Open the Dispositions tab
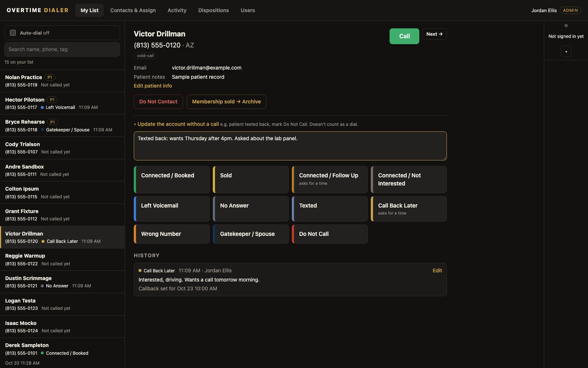The height and width of the screenshot is (368, 588). click(x=214, y=10)
